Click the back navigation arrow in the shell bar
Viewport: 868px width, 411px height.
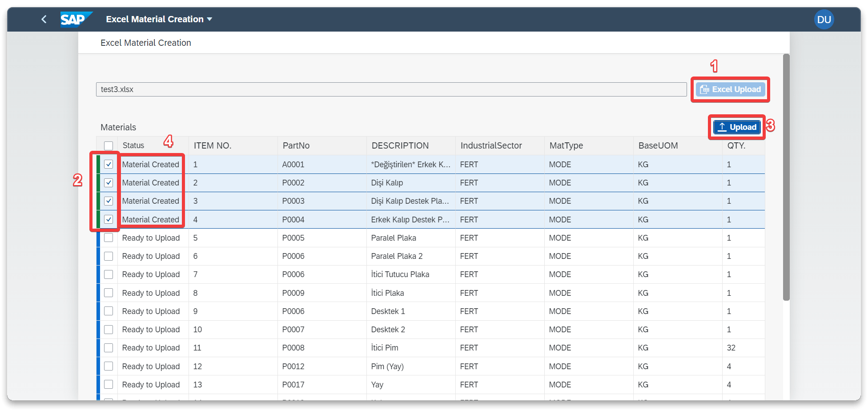[44, 19]
